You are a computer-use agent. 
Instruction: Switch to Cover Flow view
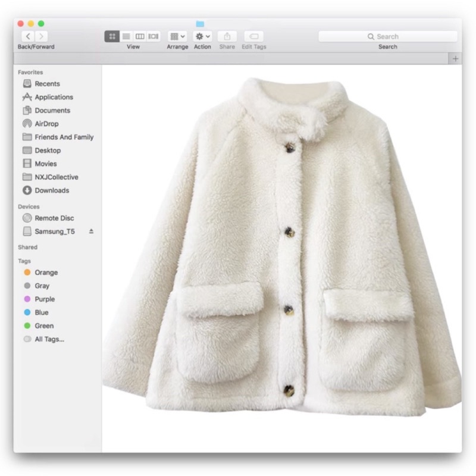click(x=154, y=36)
